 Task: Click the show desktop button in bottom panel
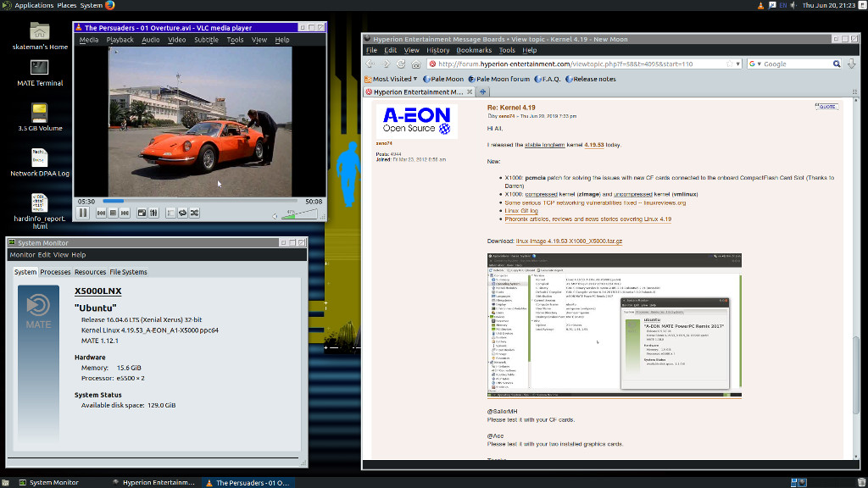click(5, 482)
